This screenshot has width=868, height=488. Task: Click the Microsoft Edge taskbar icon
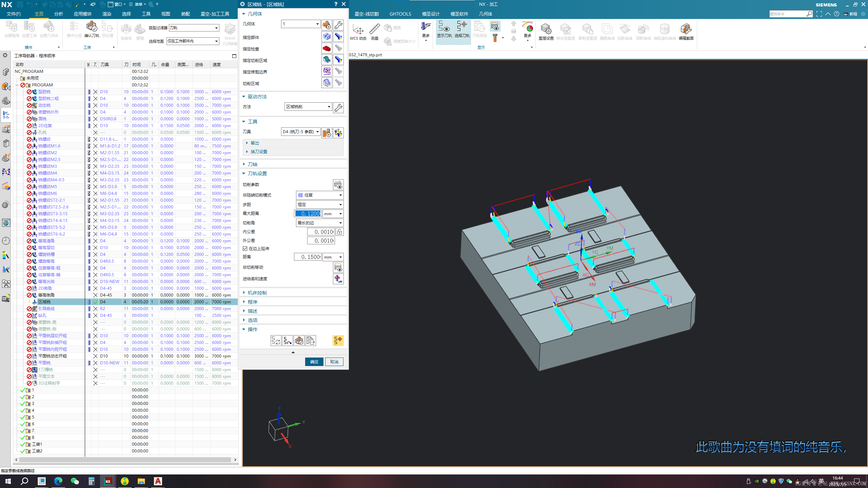tap(58, 481)
